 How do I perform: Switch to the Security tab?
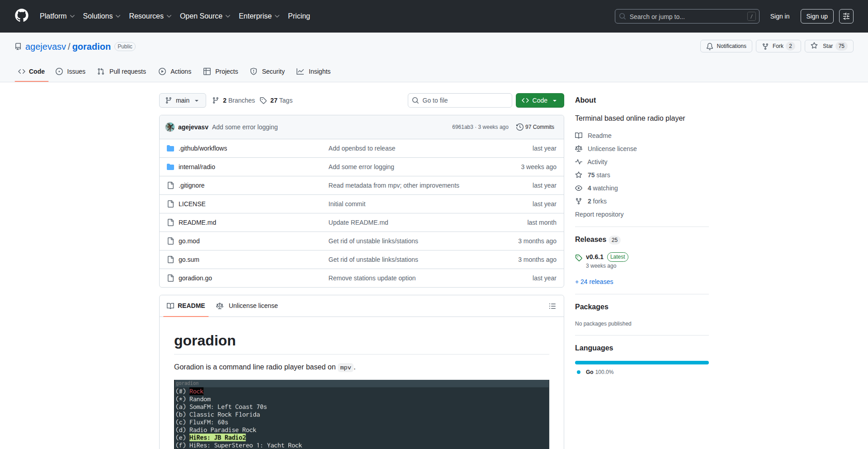268,71
